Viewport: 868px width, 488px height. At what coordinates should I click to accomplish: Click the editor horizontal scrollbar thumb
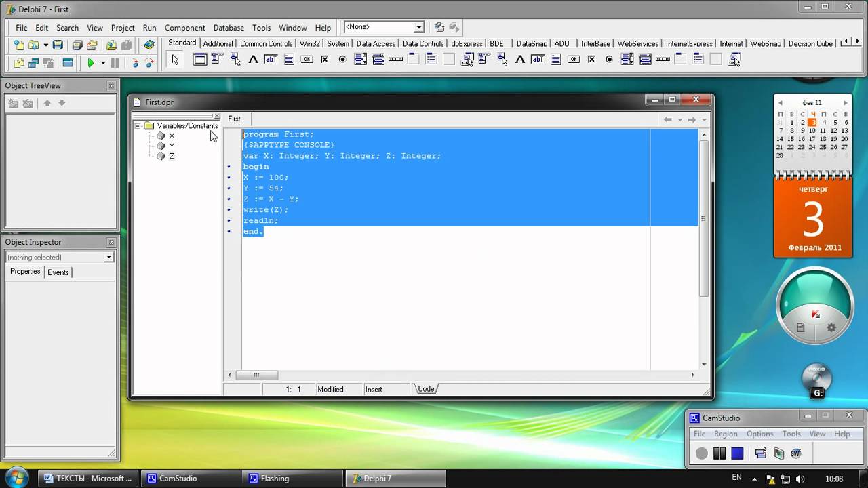point(256,375)
